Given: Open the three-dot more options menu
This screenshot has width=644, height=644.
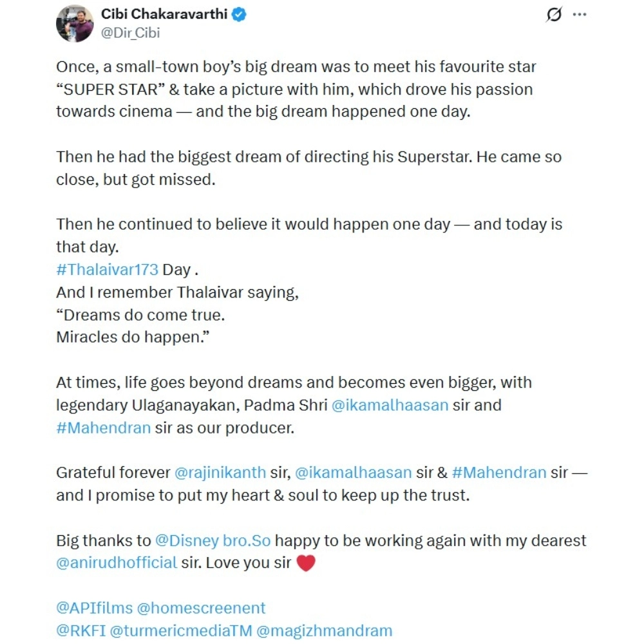Looking at the screenshot, I should pyautogui.click(x=580, y=15).
